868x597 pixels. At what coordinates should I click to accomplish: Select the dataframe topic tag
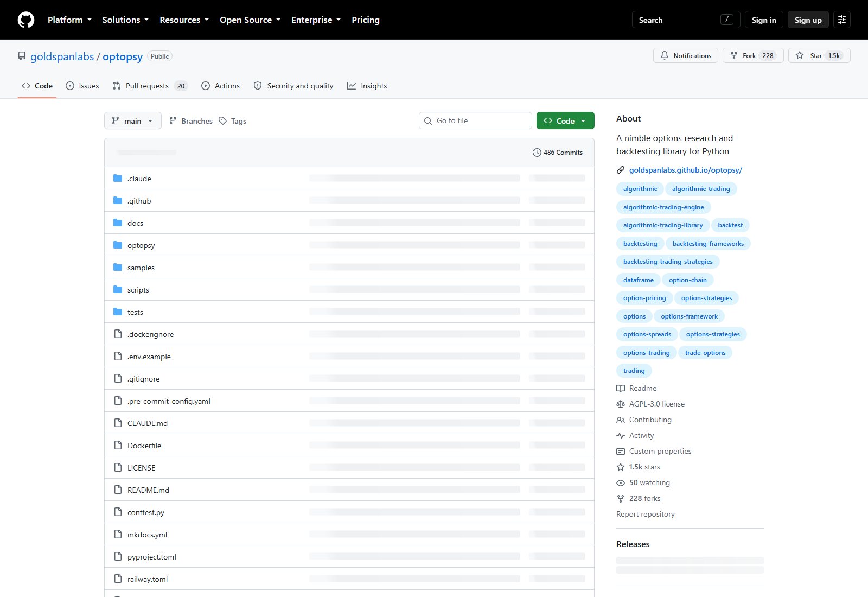[x=639, y=280]
